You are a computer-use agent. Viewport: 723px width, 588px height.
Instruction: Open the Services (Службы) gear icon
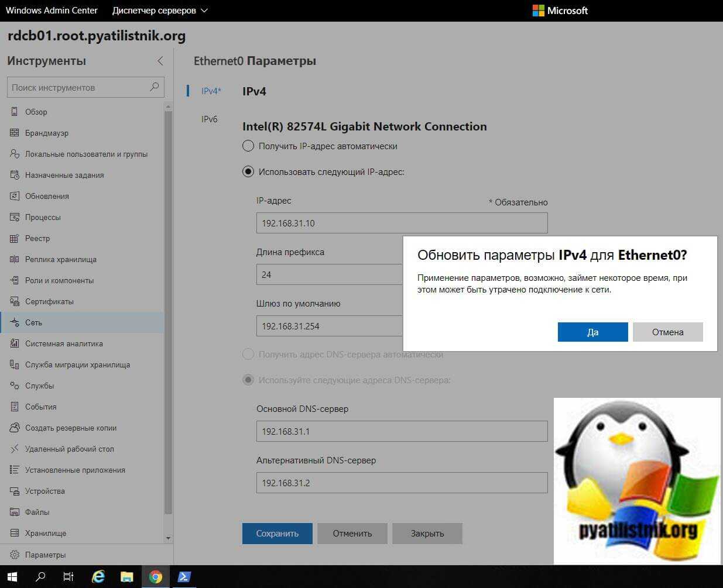click(x=15, y=386)
